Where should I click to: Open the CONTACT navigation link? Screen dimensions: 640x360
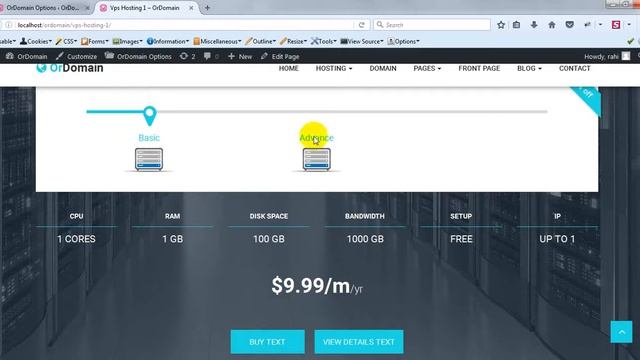[575, 68]
